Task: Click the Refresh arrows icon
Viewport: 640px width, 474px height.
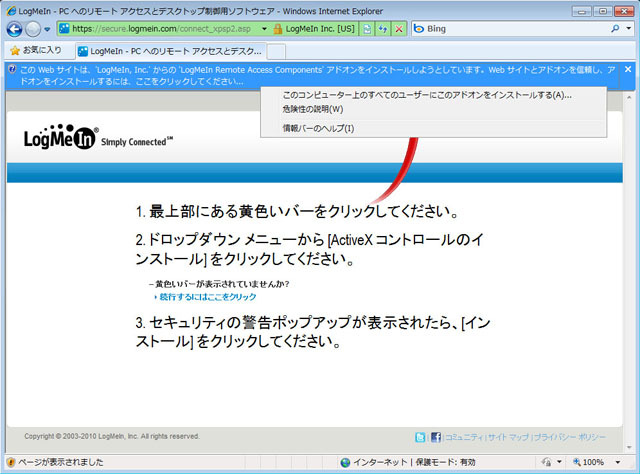Action: [383, 29]
